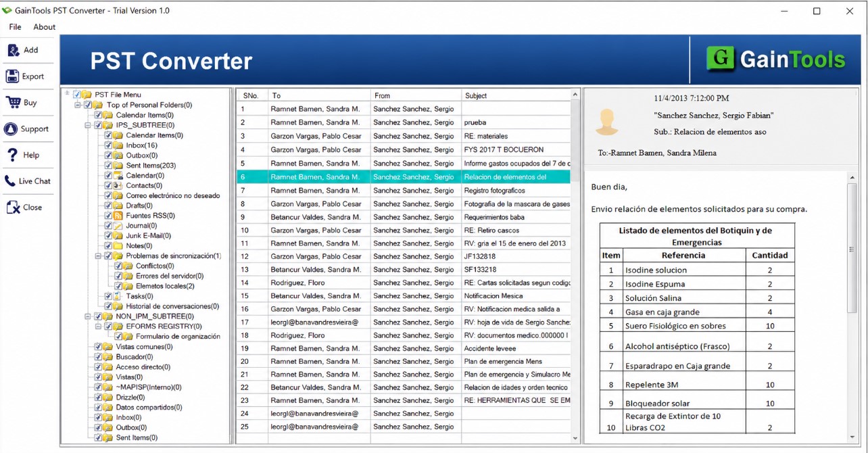Click the From column header
The width and height of the screenshot is (868, 453).
point(416,95)
